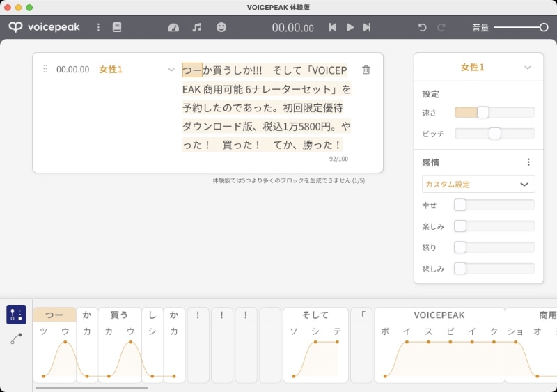Select the つー word segment tab
This screenshot has width=557, height=392.
(54, 315)
